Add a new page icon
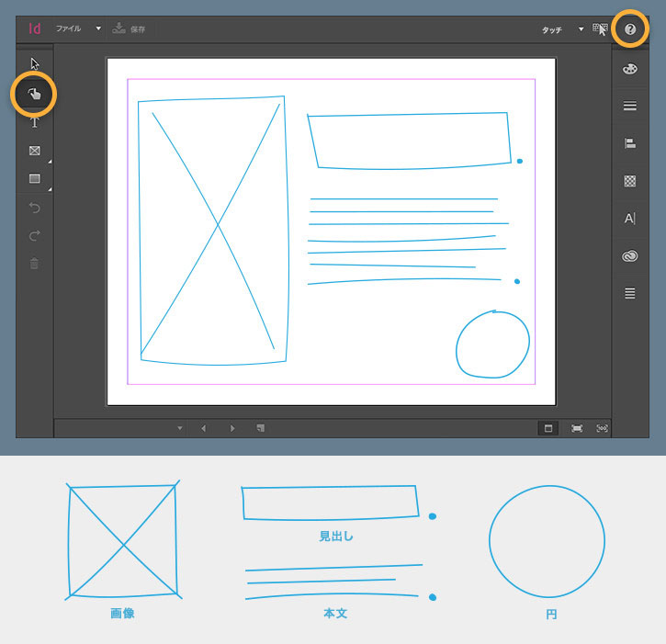The height and width of the screenshot is (644, 666). tap(261, 428)
